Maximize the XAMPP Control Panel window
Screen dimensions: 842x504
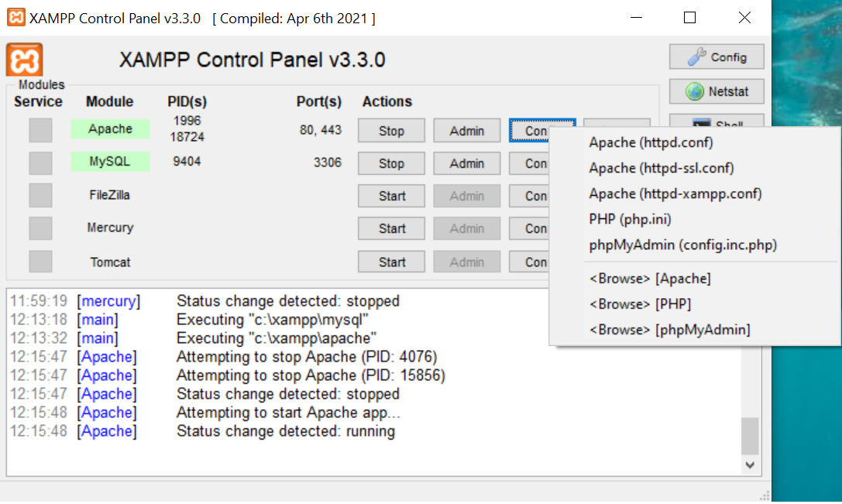(690, 18)
